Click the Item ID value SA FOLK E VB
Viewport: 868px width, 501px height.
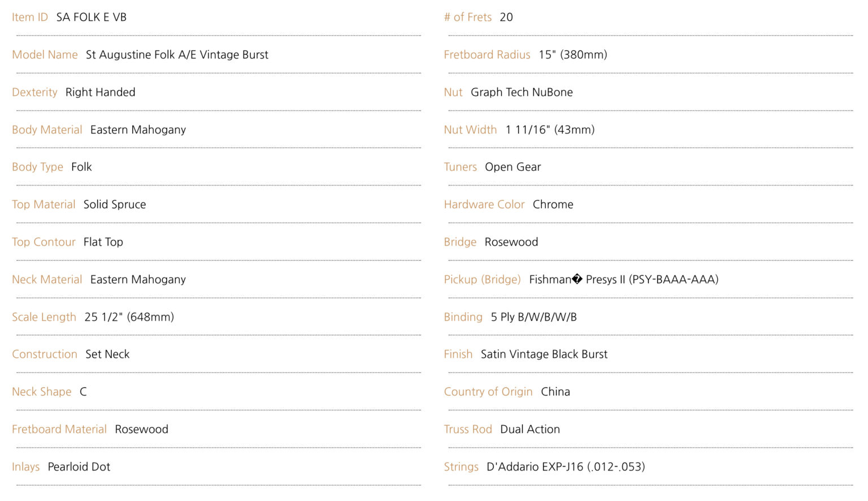click(x=92, y=17)
